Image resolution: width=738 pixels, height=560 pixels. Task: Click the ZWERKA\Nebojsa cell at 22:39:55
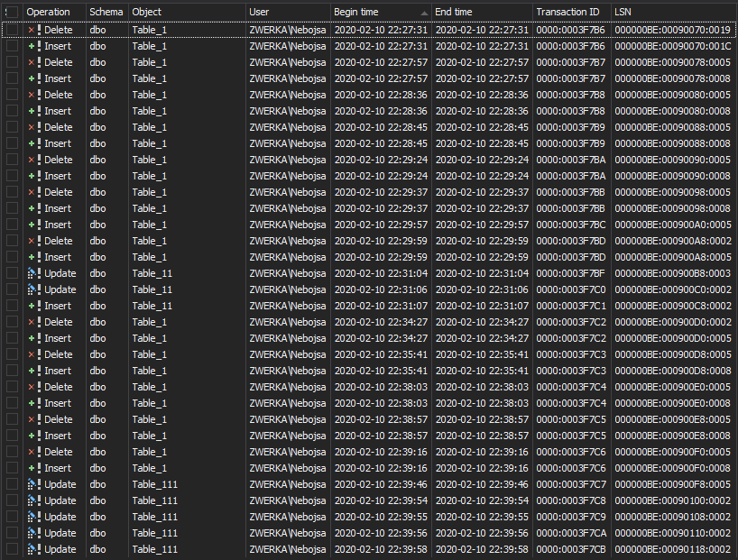point(288,518)
